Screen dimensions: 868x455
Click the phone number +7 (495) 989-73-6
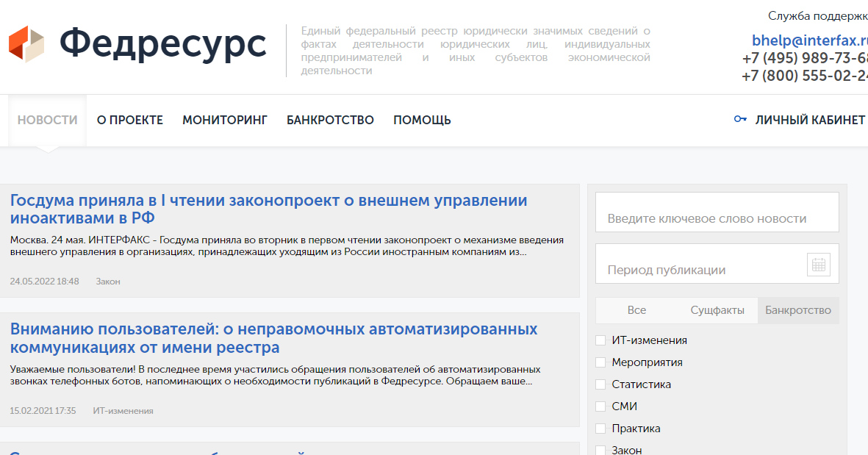click(805, 58)
